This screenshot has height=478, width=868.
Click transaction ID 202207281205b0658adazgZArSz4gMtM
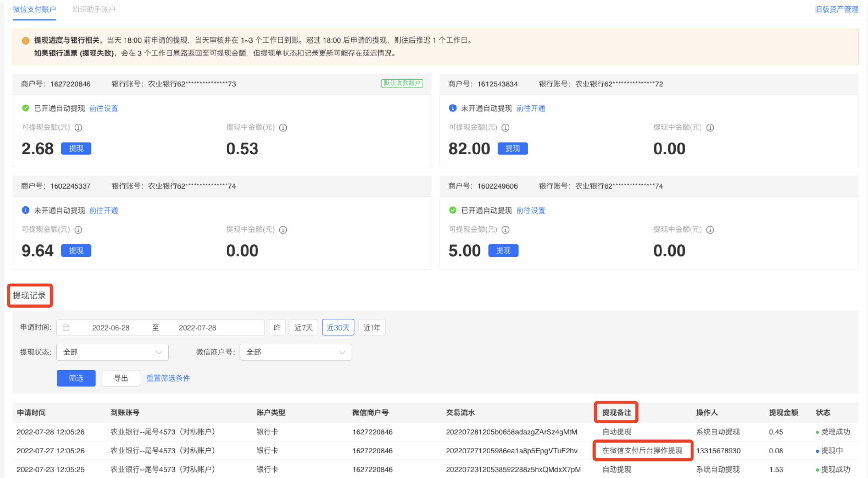click(511, 432)
